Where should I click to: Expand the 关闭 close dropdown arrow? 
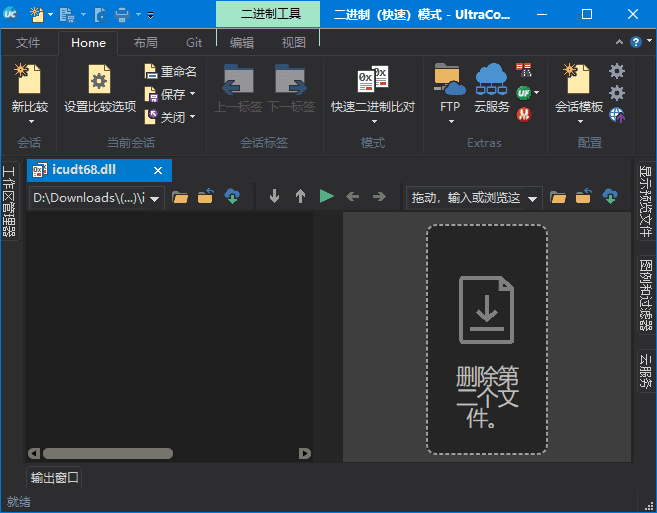click(x=192, y=117)
